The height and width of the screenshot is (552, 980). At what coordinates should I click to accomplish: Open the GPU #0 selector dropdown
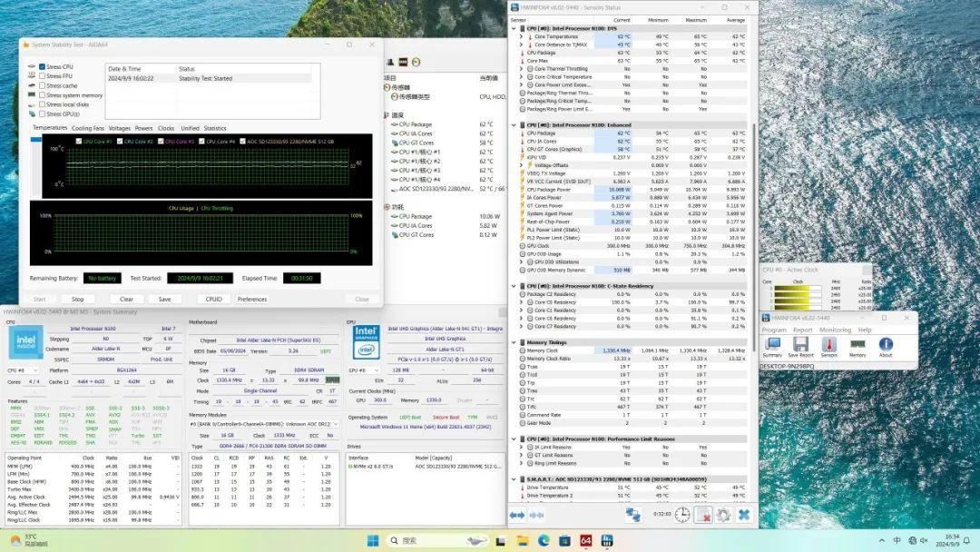tap(363, 370)
